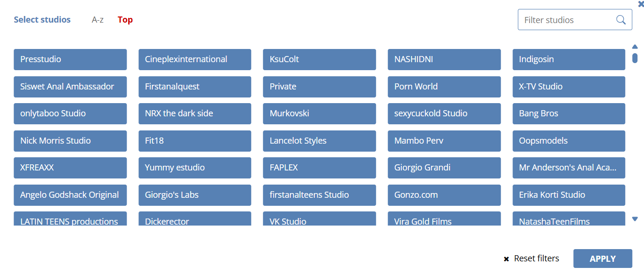Viewport: 644px width, 275px height.
Task: Select the Cineplexinternational studio
Action: 195,59
